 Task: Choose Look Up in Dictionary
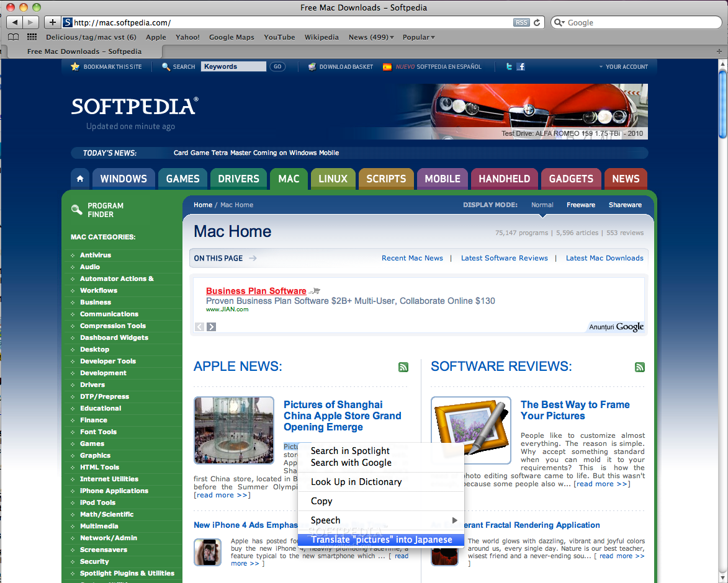[x=356, y=482]
